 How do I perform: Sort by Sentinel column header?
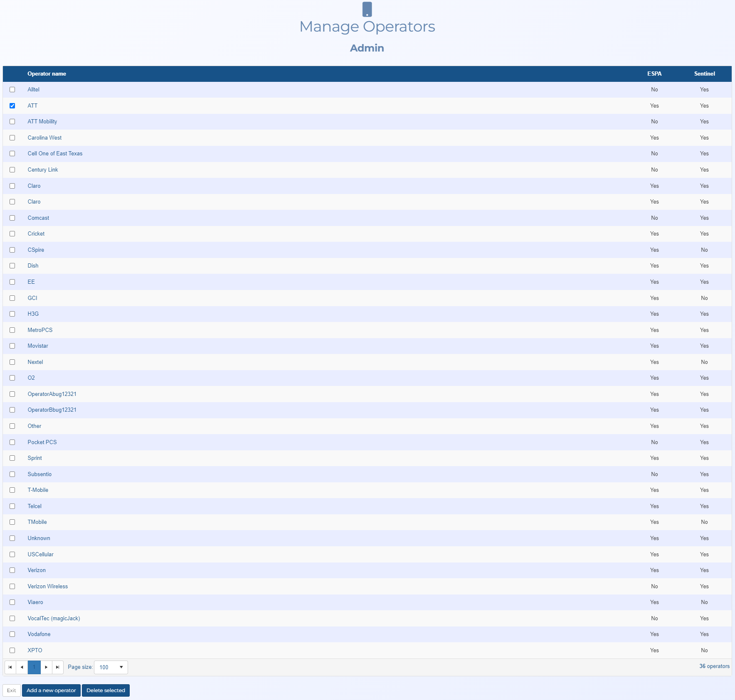click(704, 74)
